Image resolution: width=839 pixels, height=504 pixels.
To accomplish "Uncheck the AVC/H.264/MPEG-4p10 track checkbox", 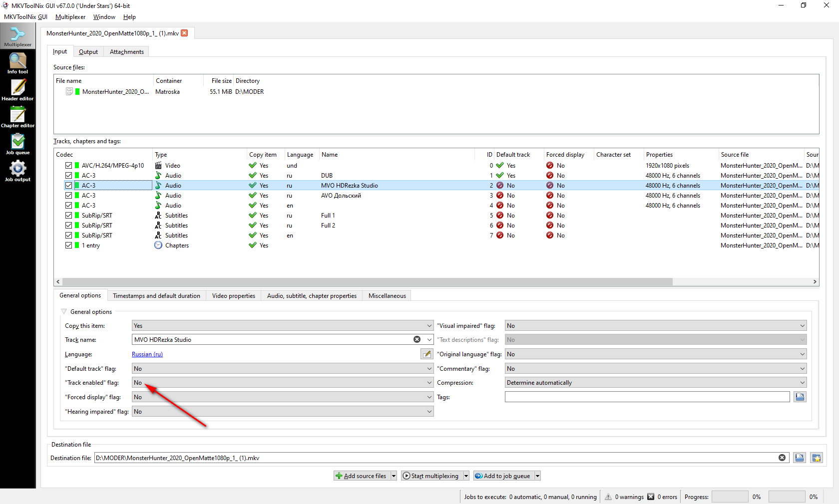I will click(68, 165).
